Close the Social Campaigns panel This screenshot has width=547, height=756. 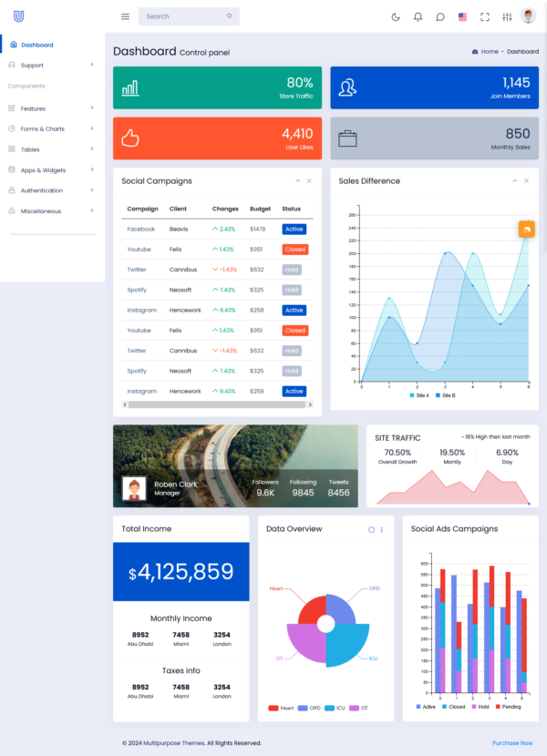tap(309, 181)
